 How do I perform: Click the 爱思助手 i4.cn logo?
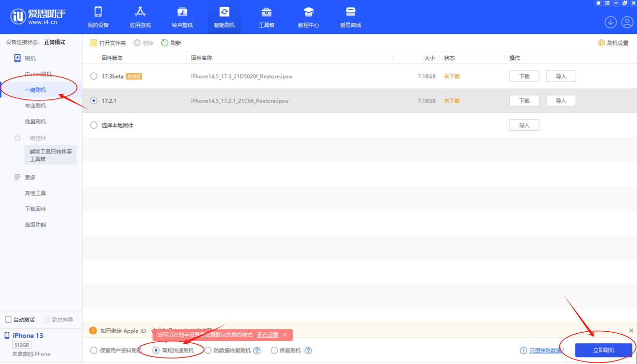38,16
